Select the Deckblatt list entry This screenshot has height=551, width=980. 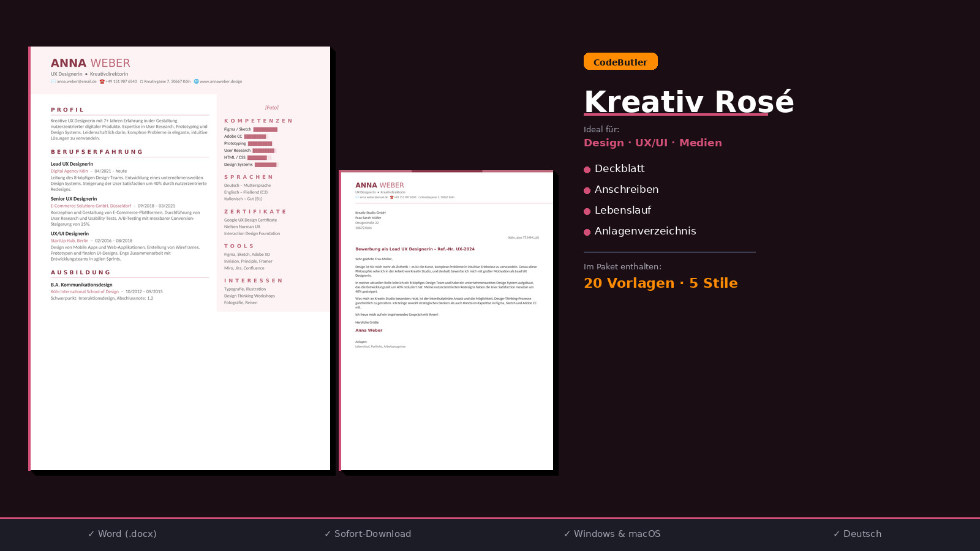pyautogui.click(x=619, y=168)
